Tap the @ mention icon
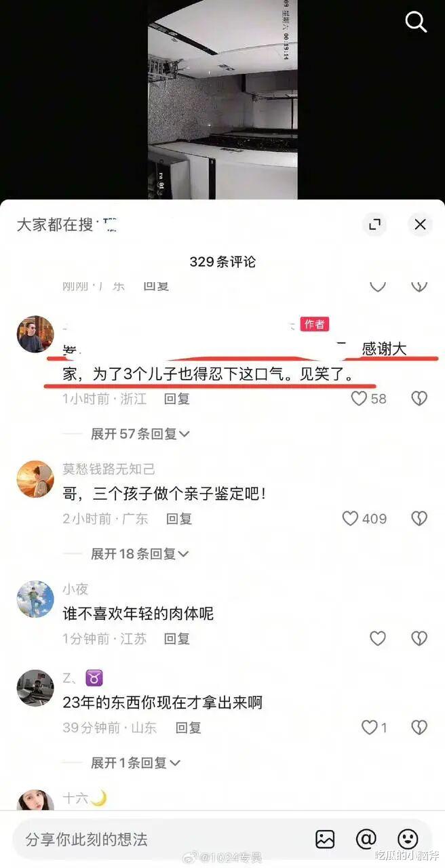Screen dimensions: 445x868 [x=366, y=839]
